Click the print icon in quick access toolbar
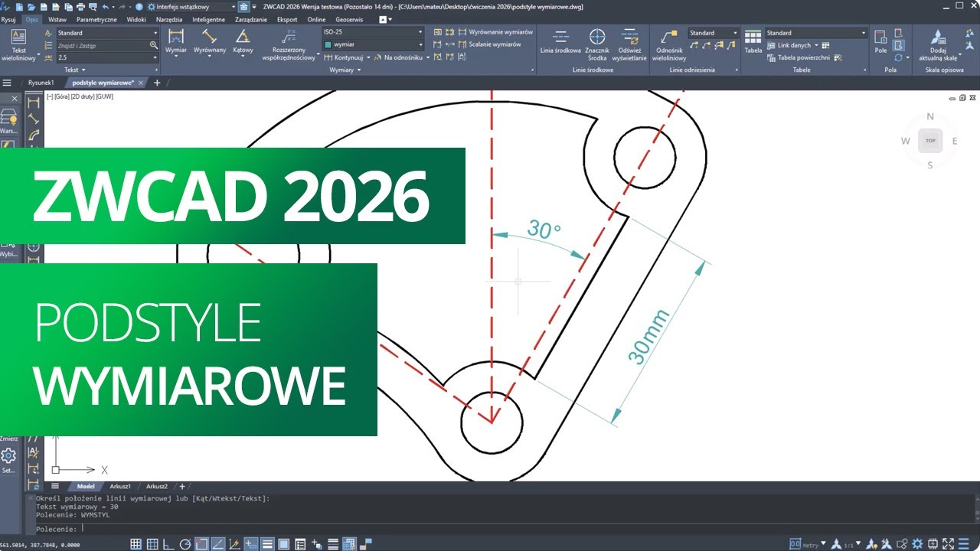This screenshot has height=551, width=980. (80, 6)
